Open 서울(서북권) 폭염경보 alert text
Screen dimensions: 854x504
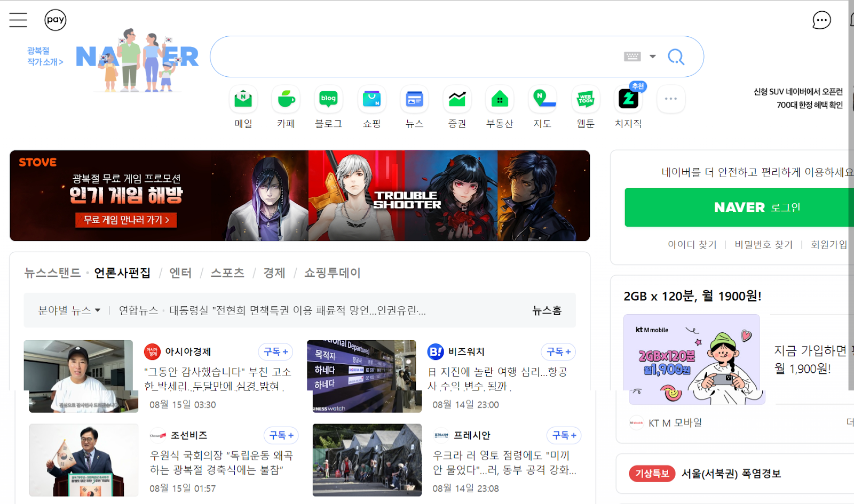(731, 473)
